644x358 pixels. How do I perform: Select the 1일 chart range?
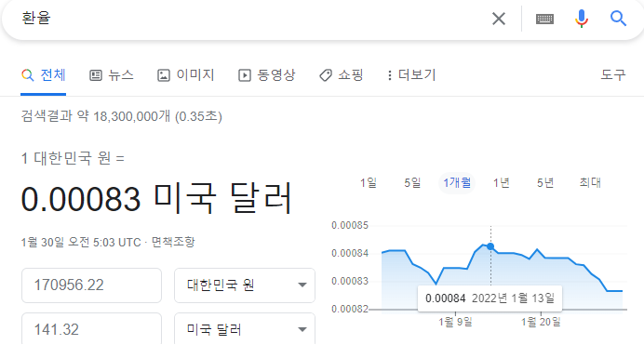tap(369, 182)
